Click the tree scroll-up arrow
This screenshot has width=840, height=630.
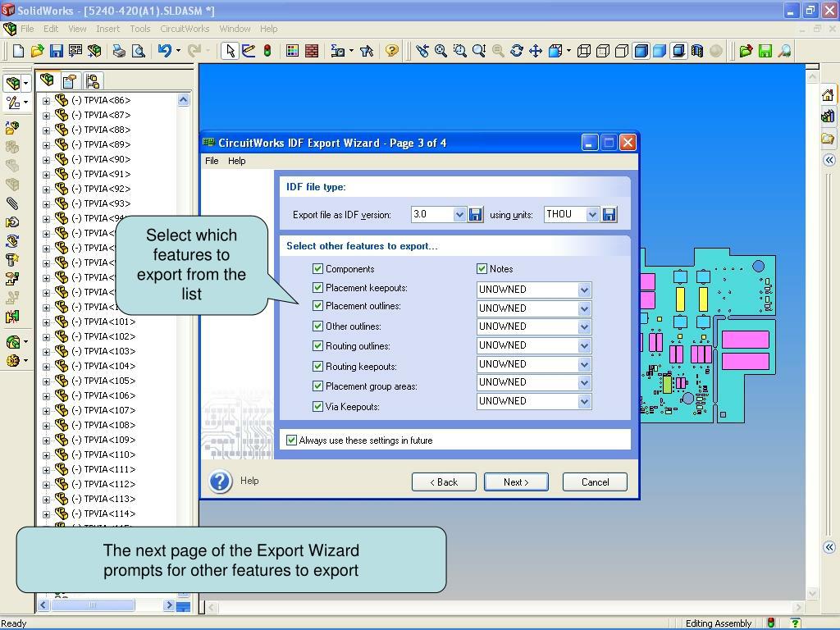point(183,99)
